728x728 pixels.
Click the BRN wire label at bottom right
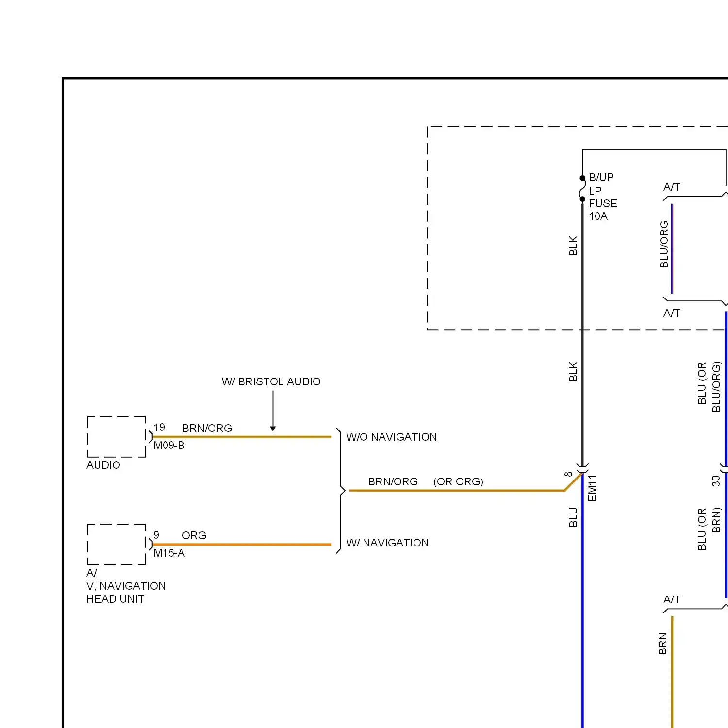pyautogui.click(x=662, y=644)
